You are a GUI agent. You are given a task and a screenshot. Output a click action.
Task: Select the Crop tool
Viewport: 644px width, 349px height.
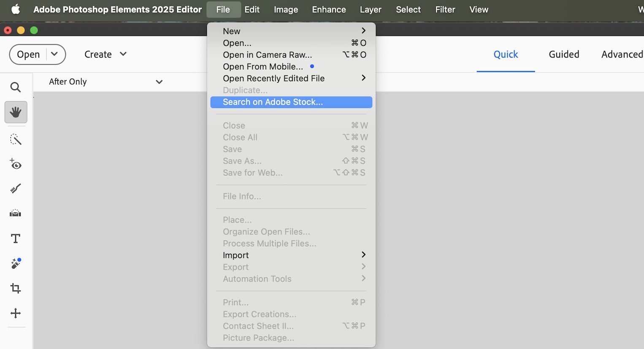(x=16, y=288)
